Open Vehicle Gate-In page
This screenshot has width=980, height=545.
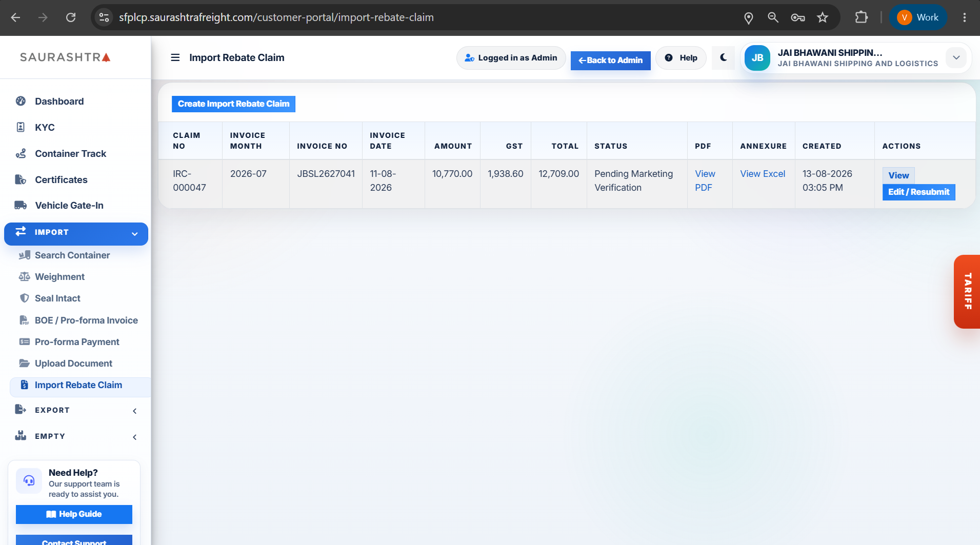(69, 206)
